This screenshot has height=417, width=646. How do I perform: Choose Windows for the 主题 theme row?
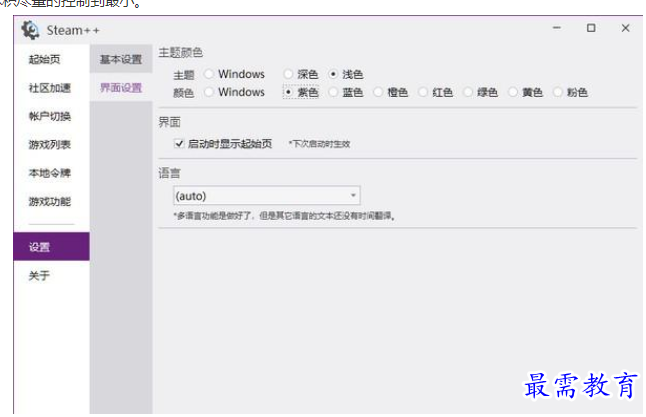[x=235, y=74]
